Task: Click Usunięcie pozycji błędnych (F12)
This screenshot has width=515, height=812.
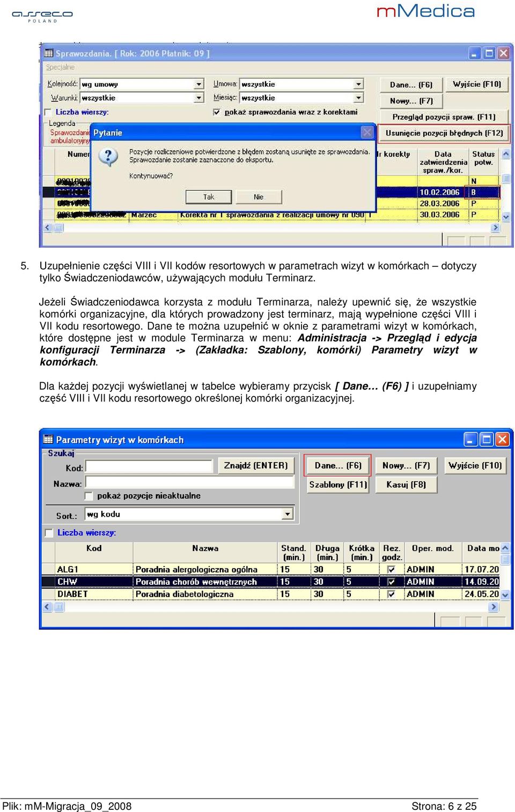Action: pyautogui.click(x=444, y=133)
